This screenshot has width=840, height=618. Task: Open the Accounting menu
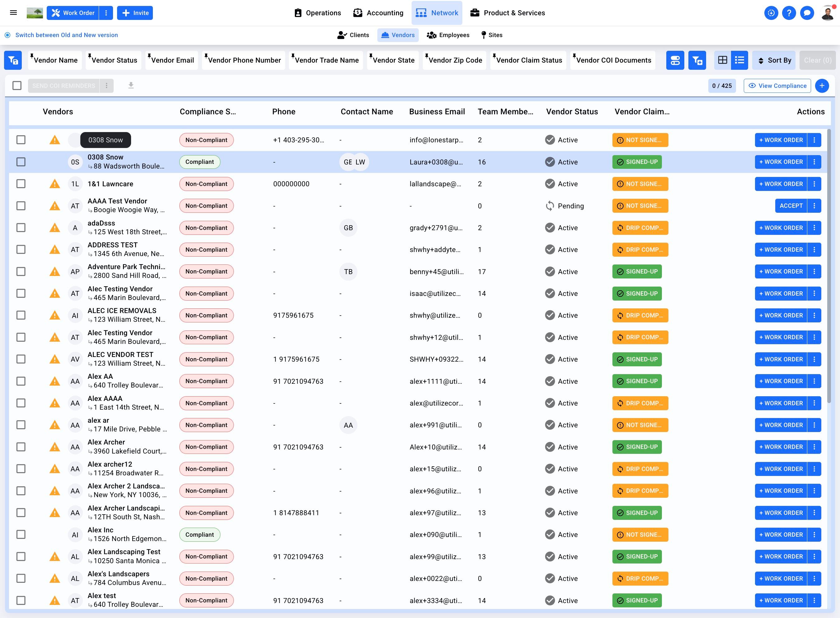(x=378, y=13)
